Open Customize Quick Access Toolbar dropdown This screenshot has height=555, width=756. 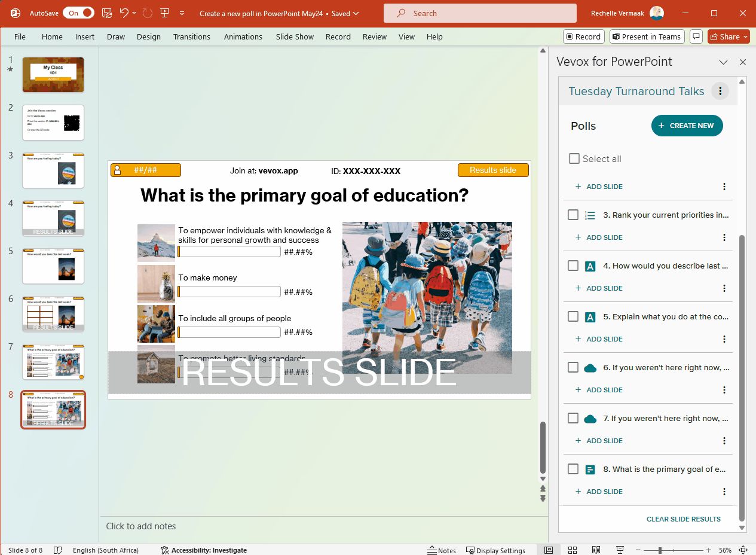pyautogui.click(x=182, y=13)
